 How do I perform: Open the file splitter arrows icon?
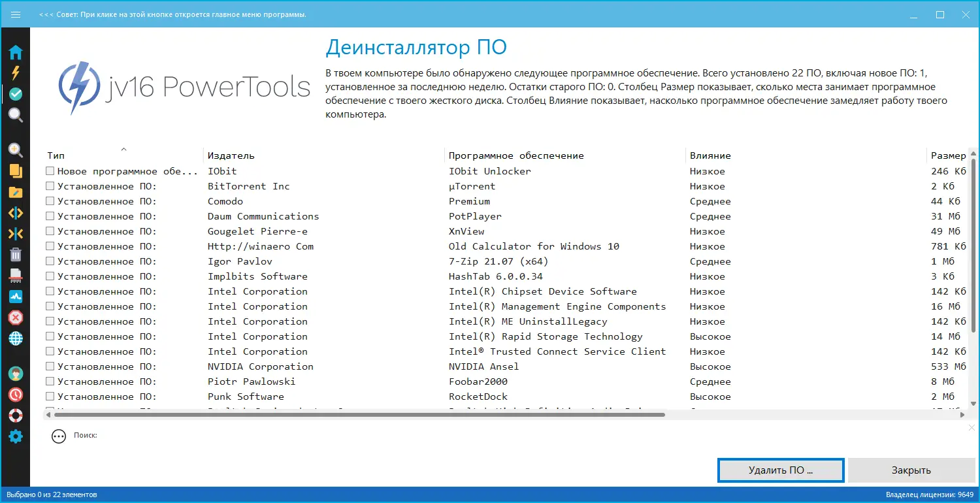[x=16, y=213]
